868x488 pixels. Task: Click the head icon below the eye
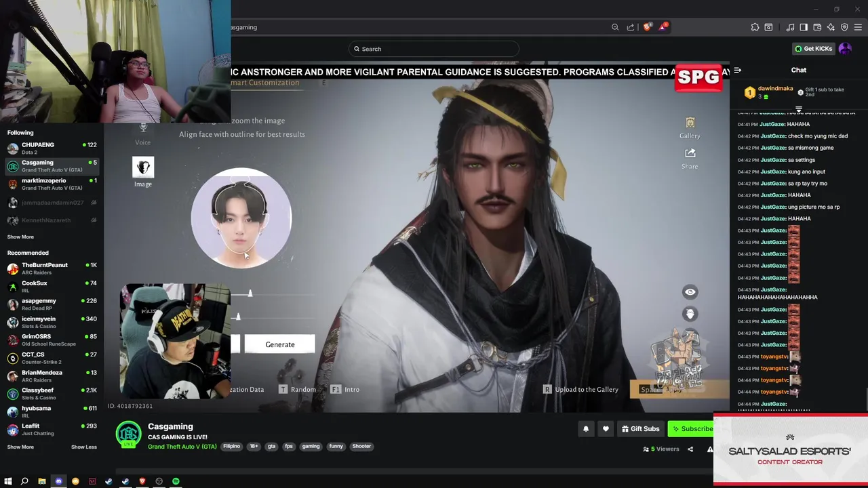point(690,314)
